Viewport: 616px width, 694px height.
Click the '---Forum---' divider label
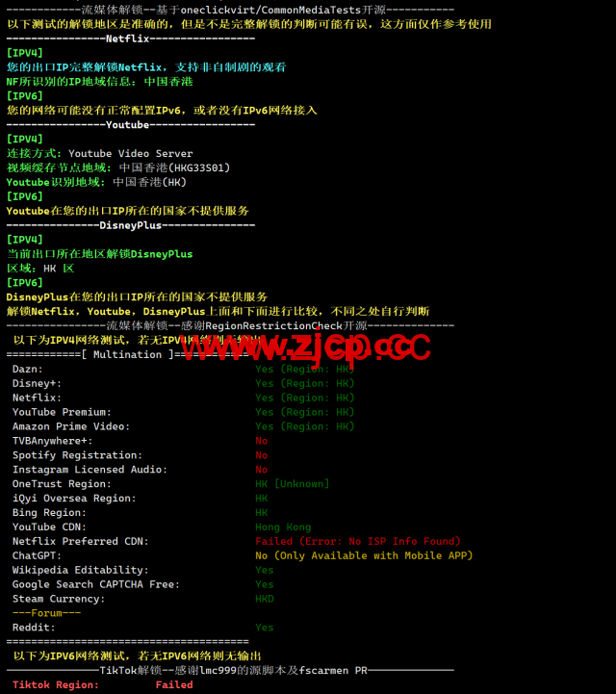pos(46,613)
